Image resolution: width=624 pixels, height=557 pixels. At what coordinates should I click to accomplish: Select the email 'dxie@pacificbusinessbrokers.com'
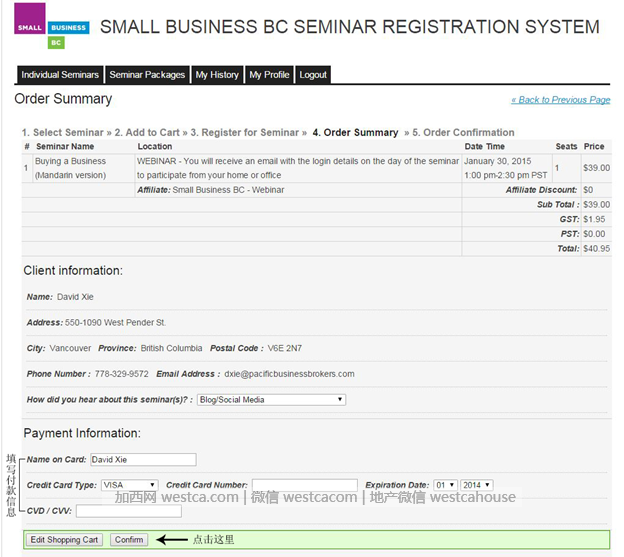pyautogui.click(x=289, y=374)
